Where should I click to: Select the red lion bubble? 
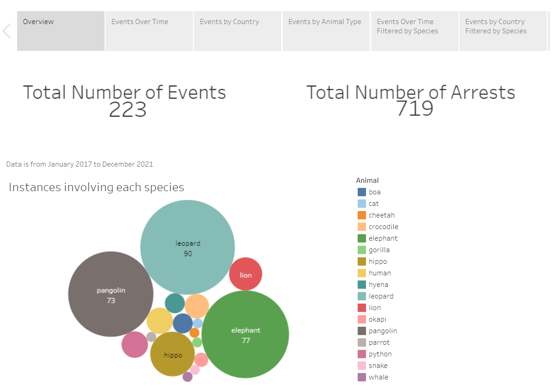pos(246,274)
